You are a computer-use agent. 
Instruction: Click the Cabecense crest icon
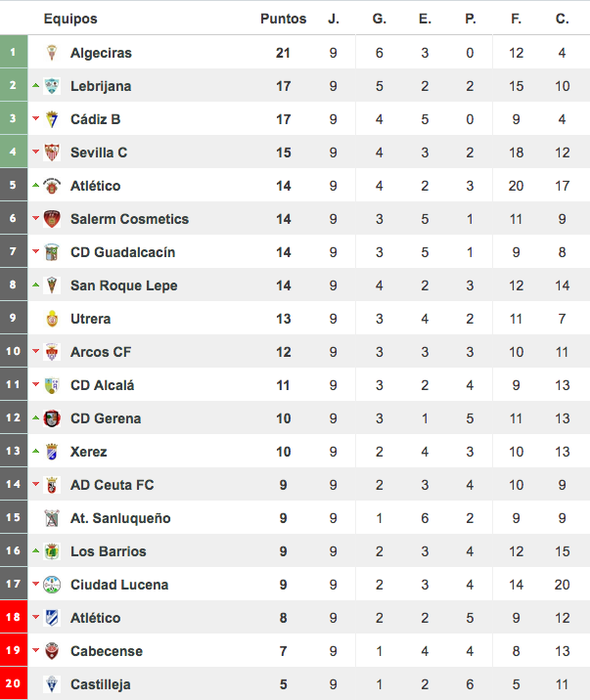click(x=52, y=651)
